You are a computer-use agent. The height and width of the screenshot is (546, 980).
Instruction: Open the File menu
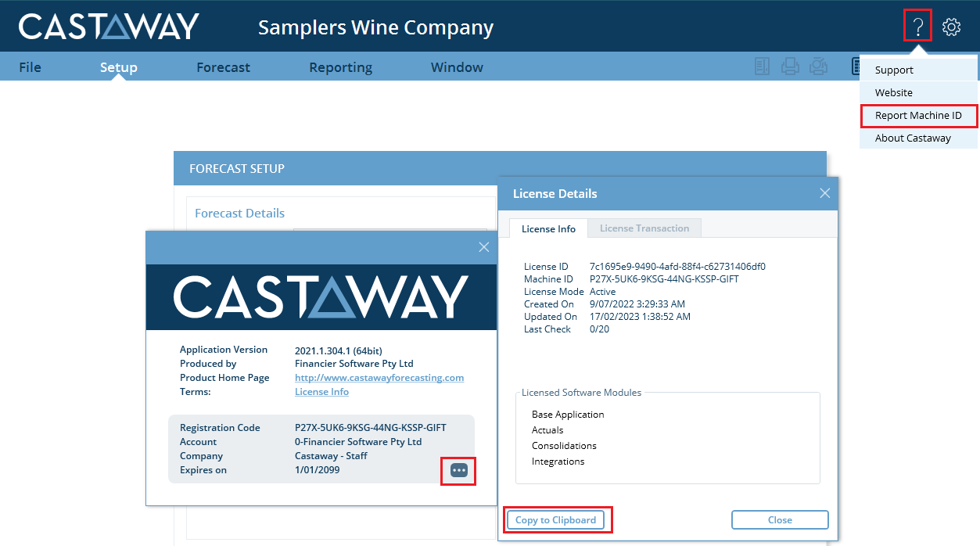click(x=30, y=67)
